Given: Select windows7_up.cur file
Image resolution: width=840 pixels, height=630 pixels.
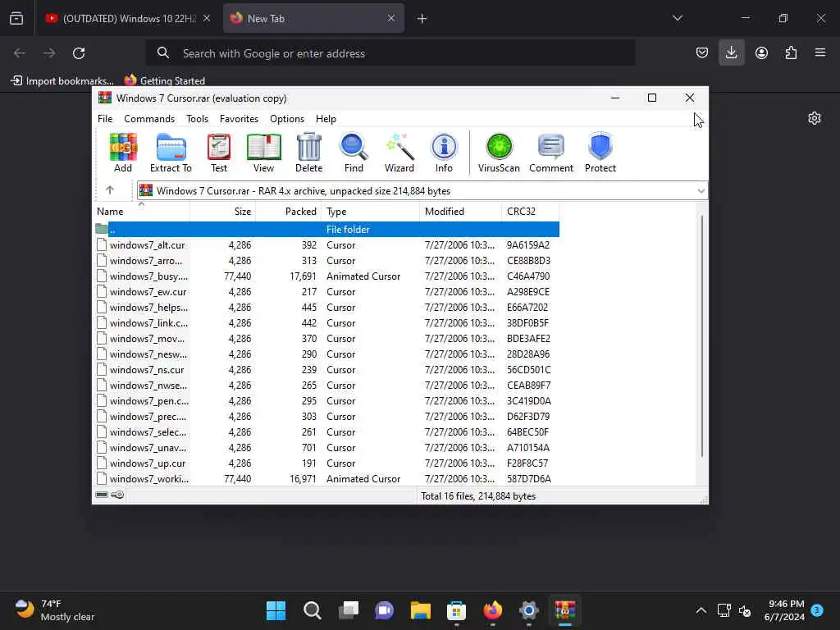Looking at the screenshot, I should click(326, 463).
